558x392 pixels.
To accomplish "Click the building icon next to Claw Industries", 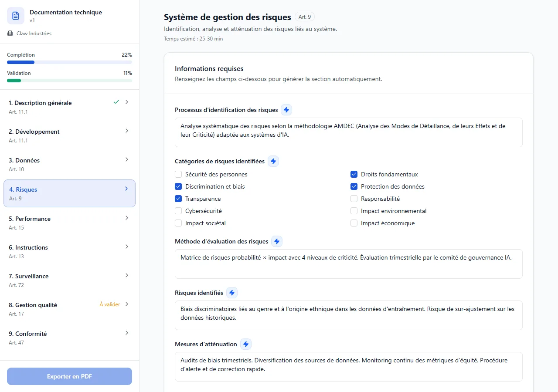I will click(x=10, y=34).
